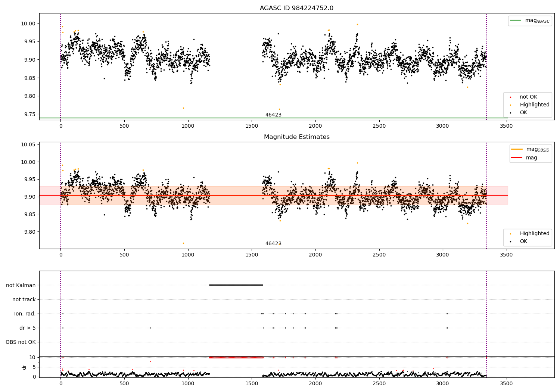Click the "OBS not OK" axis label
The image size is (560, 392).
point(21,342)
